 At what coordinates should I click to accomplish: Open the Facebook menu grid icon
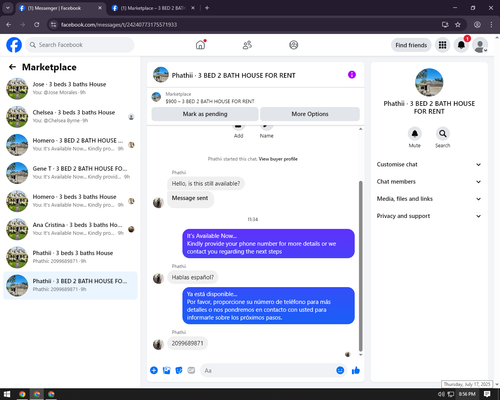coord(442,45)
